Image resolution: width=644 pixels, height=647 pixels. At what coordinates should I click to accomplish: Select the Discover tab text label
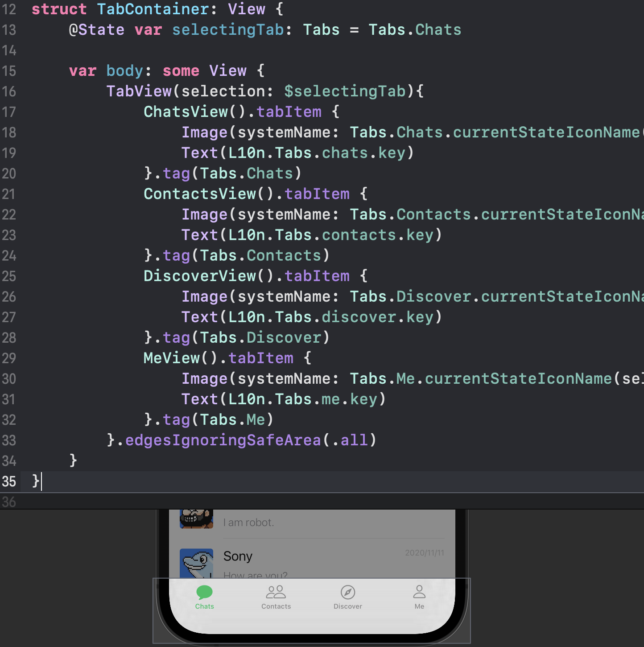pyautogui.click(x=348, y=606)
